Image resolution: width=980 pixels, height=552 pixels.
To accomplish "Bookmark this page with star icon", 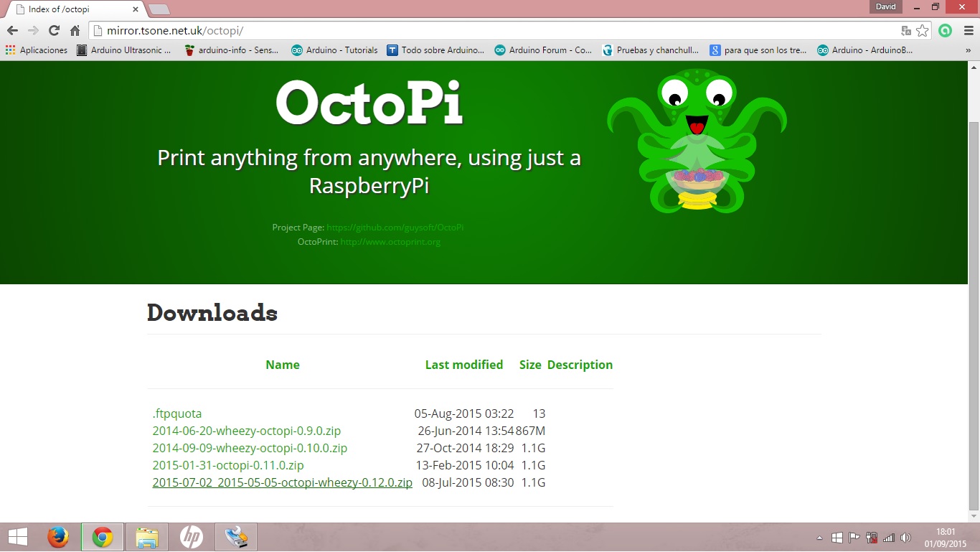I will [x=923, y=31].
